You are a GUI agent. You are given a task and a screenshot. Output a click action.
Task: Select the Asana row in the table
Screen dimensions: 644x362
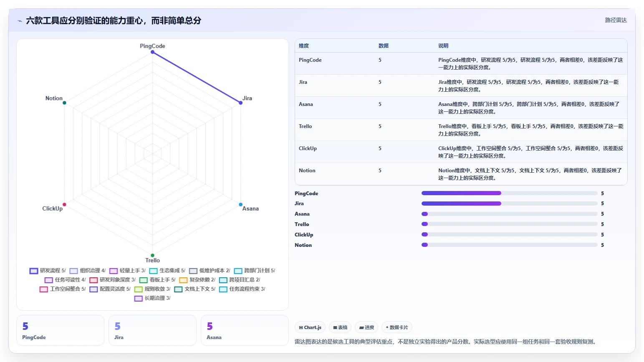461,108
